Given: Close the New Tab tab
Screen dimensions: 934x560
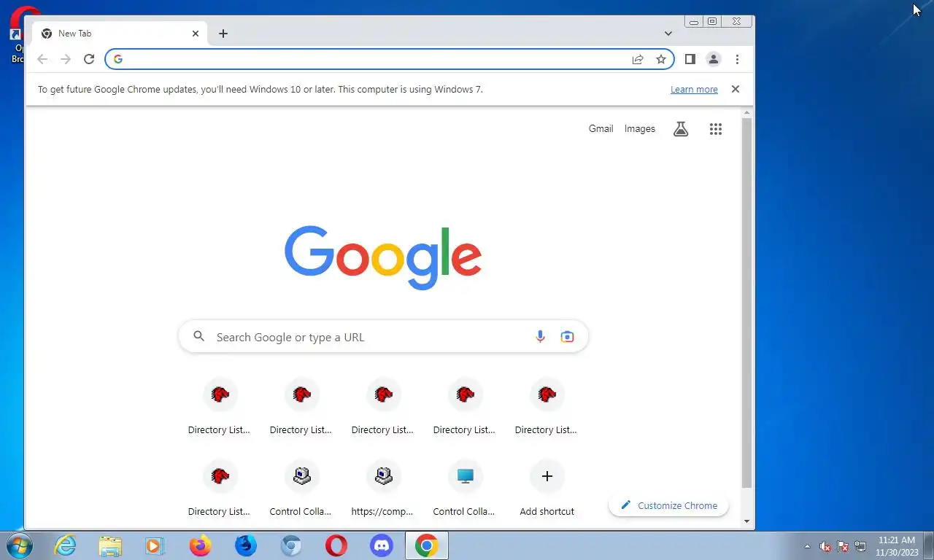Looking at the screenshot, I should 196,34.
